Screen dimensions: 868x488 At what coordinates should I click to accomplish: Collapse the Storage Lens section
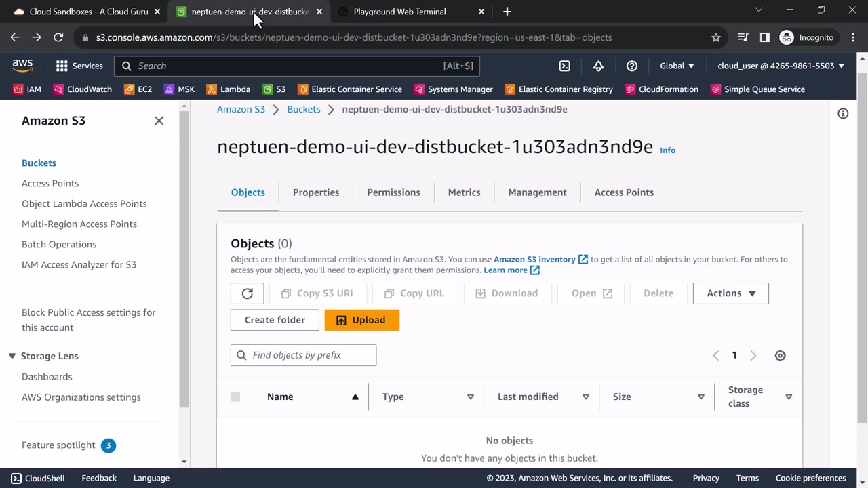[12, 356]
